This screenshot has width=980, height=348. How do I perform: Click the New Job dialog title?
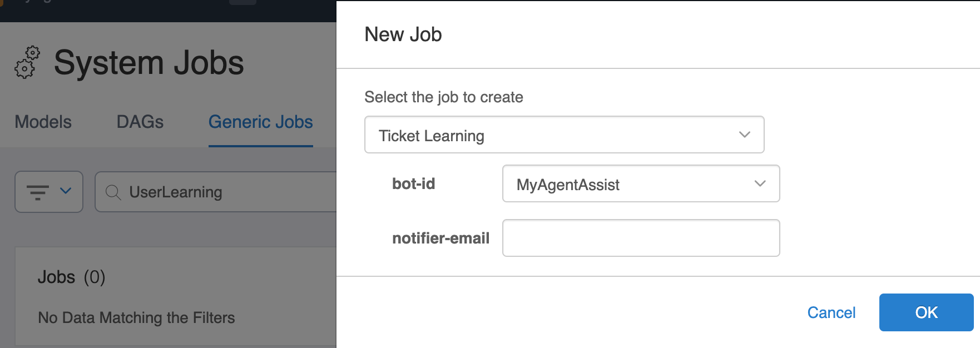tap(403, 34)
